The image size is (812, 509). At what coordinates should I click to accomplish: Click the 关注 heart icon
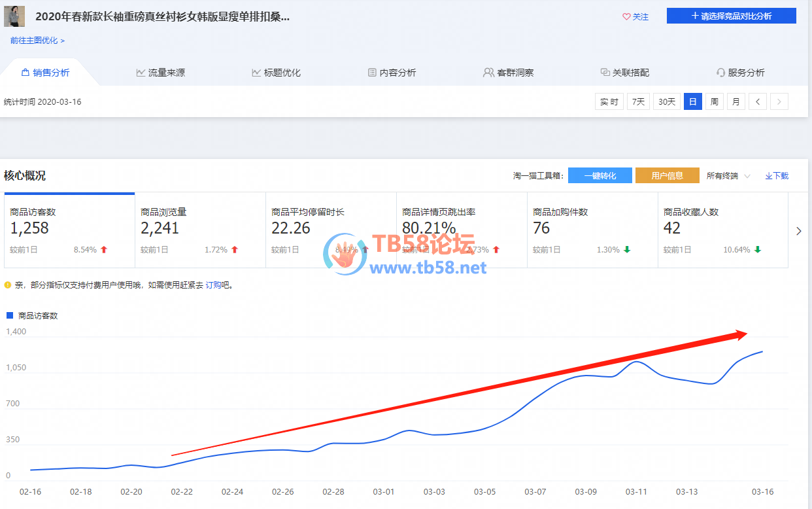pyautogui.click(x=626, y=17)
